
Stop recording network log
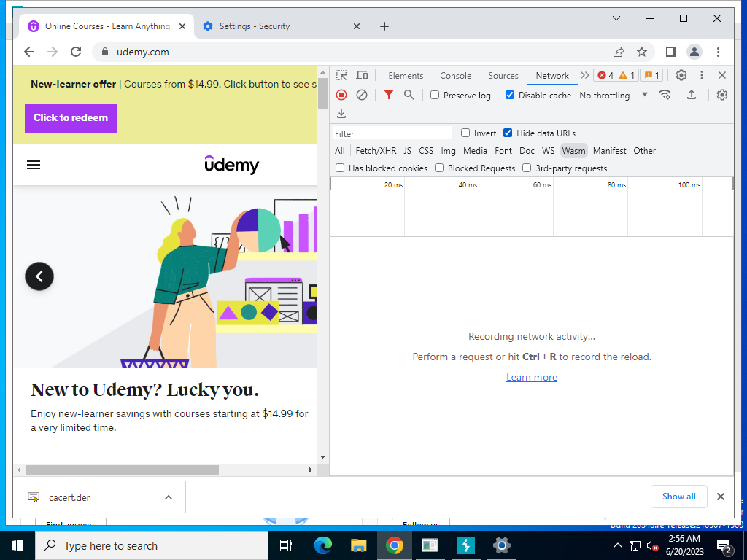coord(341,95)
